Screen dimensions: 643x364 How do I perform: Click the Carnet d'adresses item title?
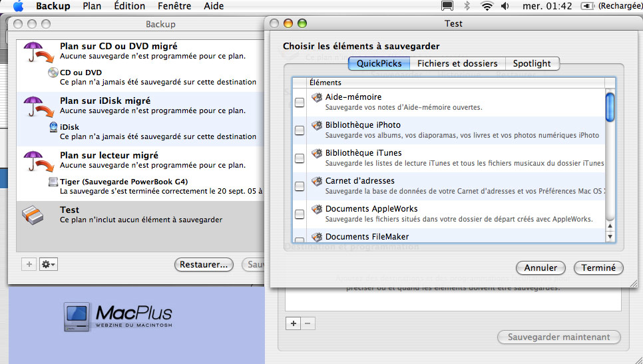pos(360,181)
